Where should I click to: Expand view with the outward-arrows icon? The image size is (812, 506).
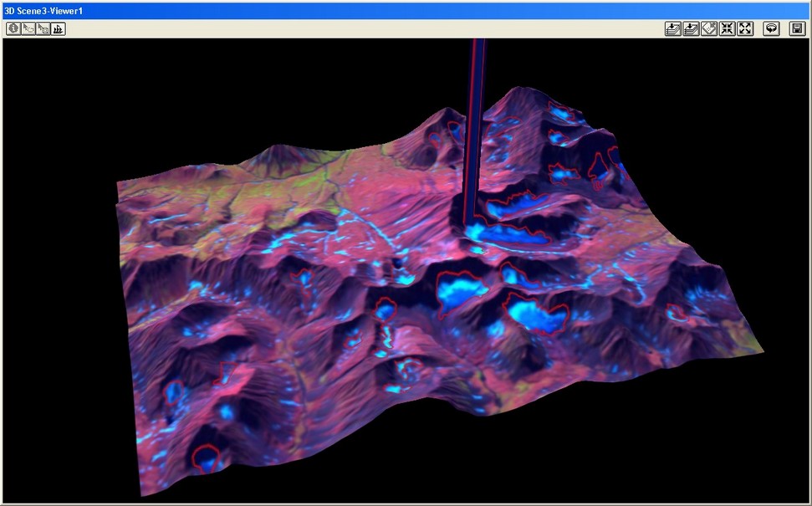pyautogui.click(x=745, y=28)
